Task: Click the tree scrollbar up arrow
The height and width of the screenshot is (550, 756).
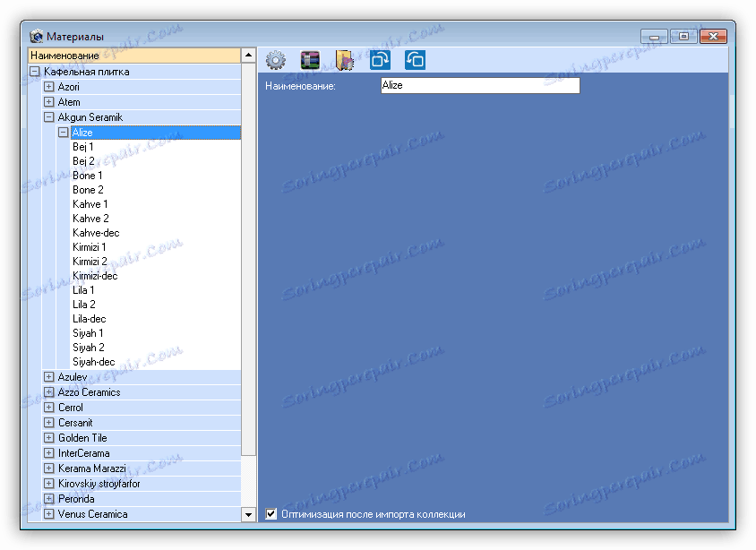Action: pyautogui.click(x=248, y=55)
